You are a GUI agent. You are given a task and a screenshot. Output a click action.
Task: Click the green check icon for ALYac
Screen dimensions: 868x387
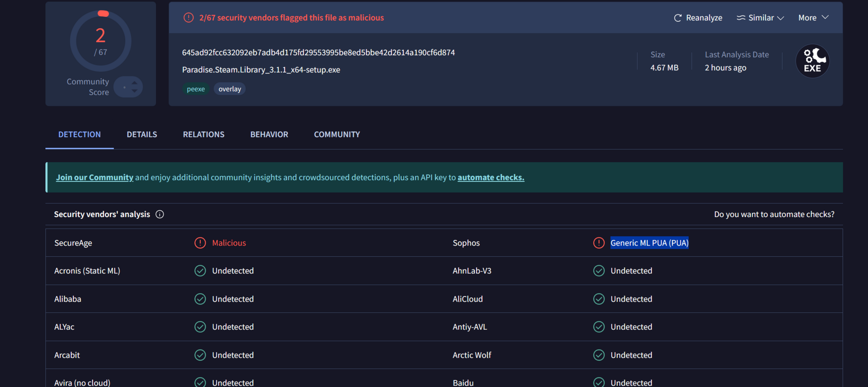tap(200, 327)
